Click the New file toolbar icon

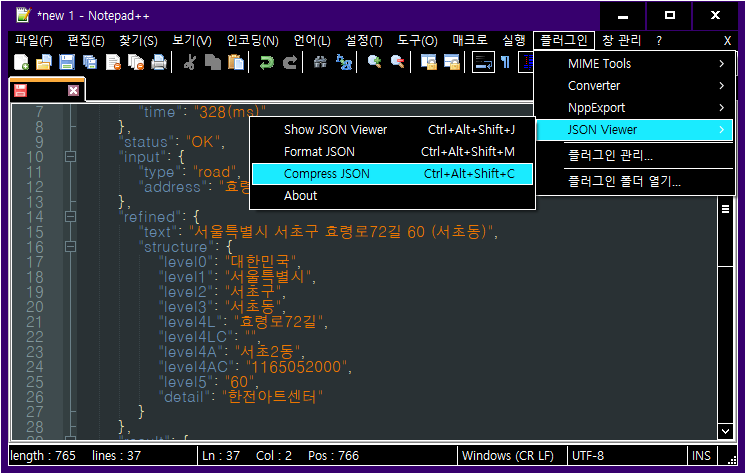[21, 62]
